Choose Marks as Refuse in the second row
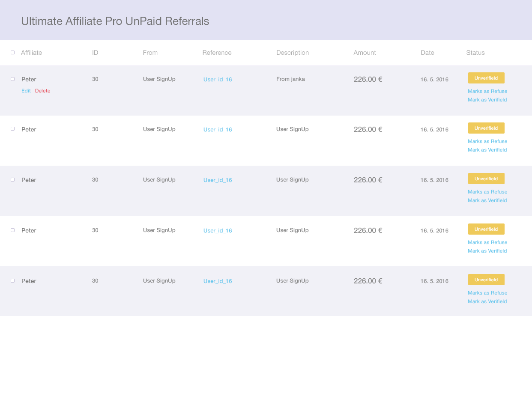 (x=487, y=141)
